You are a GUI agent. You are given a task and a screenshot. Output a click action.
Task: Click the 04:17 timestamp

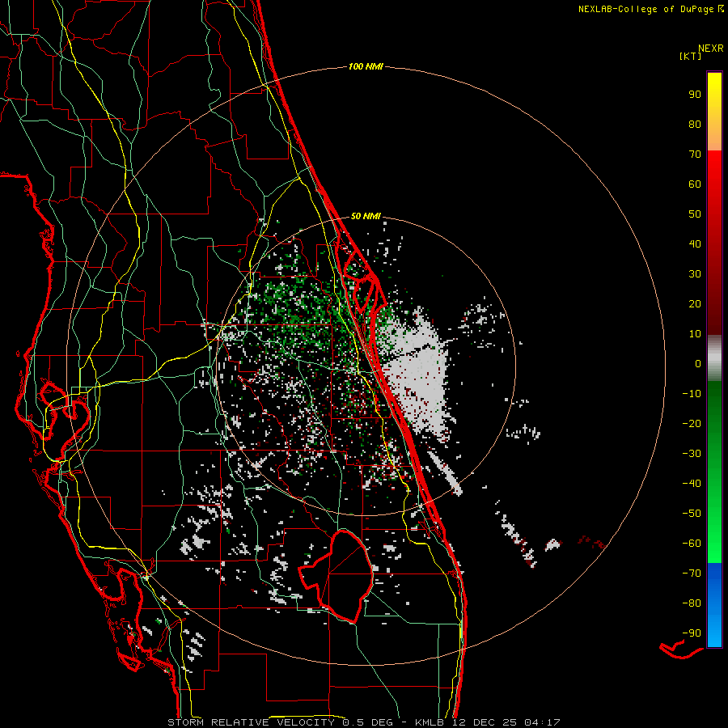[541, 722]
